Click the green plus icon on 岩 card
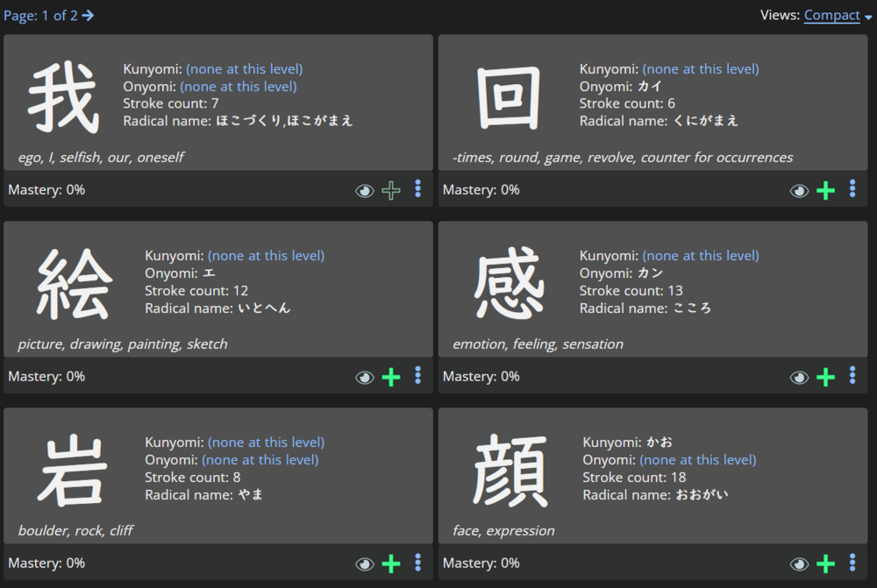This screenshot has width=877, height=588. pyautogui.click(x=391, y=563)
